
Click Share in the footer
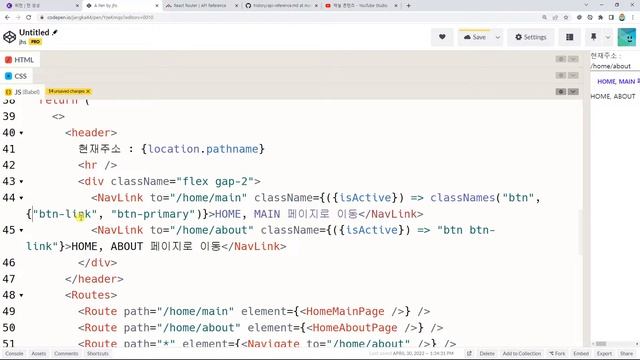tap(626, 353)
